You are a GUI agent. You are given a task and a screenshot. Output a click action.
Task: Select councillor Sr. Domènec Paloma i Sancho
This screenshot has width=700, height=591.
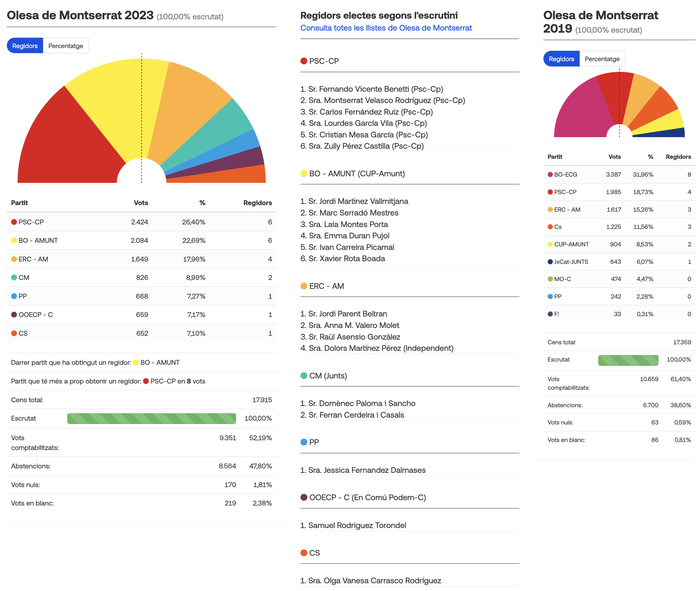coord(358,403)
